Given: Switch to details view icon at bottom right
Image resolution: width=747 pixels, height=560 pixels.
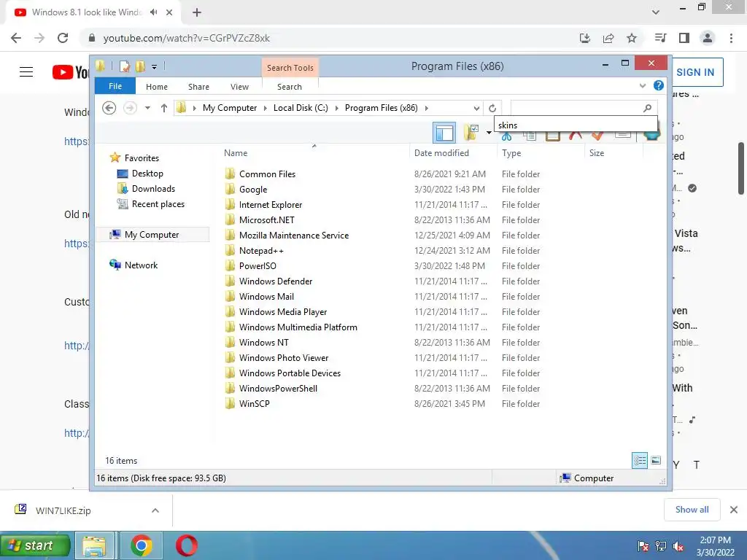Looking at the screenshot, I should click(x=640, y=461).
